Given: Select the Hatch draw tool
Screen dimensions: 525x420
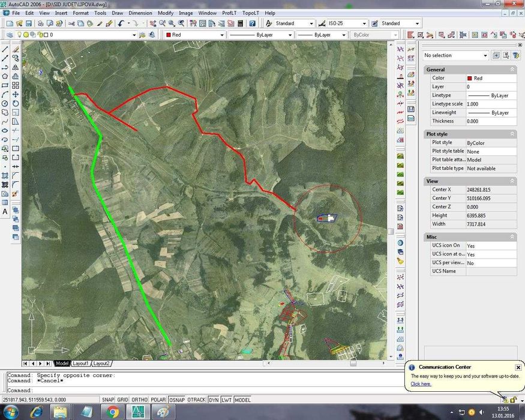Looking at the screenshot, I should [5, 176].
